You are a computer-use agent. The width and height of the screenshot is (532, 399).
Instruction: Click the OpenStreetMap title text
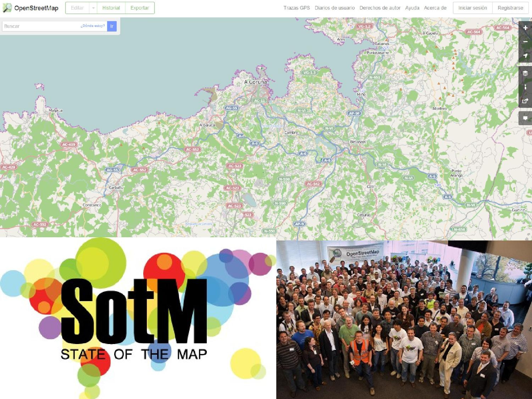pos(36,8)
